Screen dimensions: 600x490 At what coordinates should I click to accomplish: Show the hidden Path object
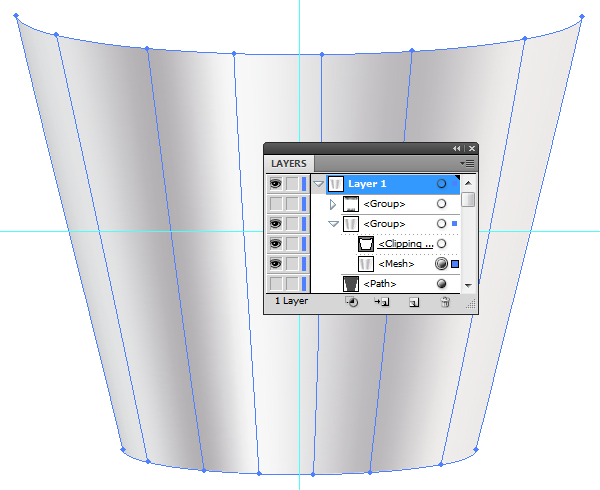click(276, 283)
